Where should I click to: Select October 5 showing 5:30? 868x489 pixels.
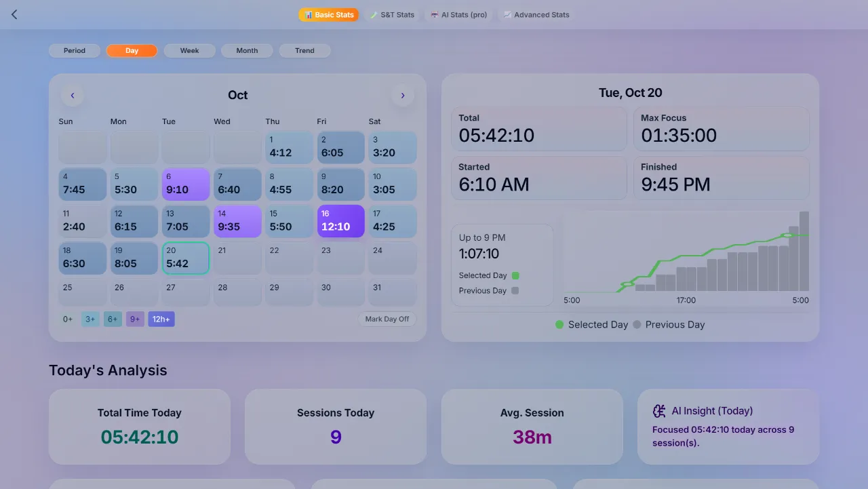click(134, 184)
